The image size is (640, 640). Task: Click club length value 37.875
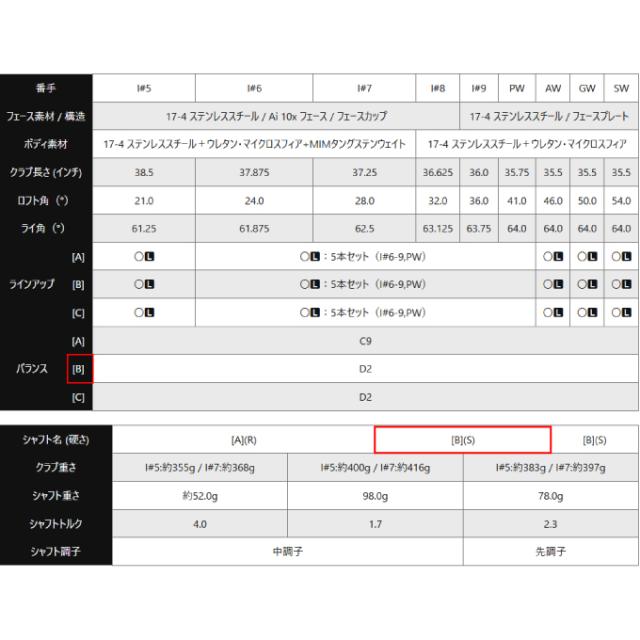[x=254, y=172]
